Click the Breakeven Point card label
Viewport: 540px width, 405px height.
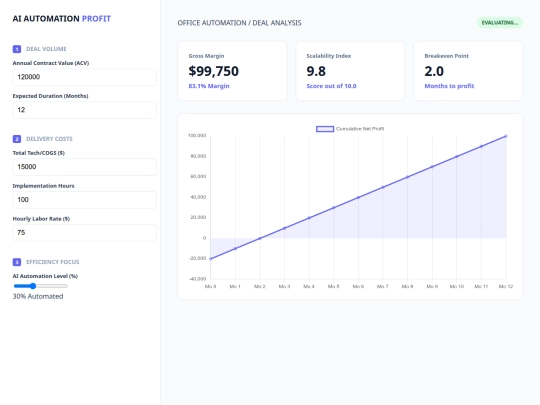point(446,56)
